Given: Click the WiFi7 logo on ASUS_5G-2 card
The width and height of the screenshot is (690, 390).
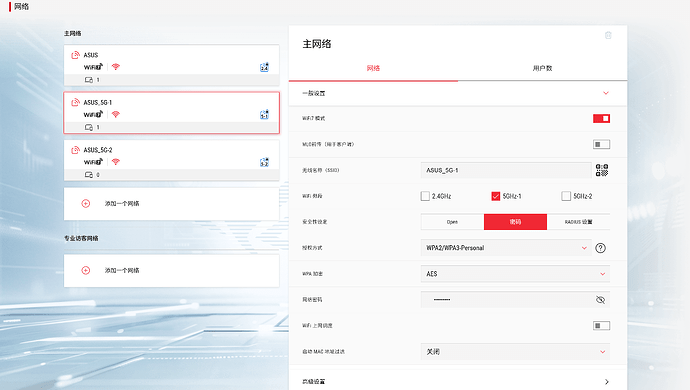Looking at the screenshot, I should 93,162.
